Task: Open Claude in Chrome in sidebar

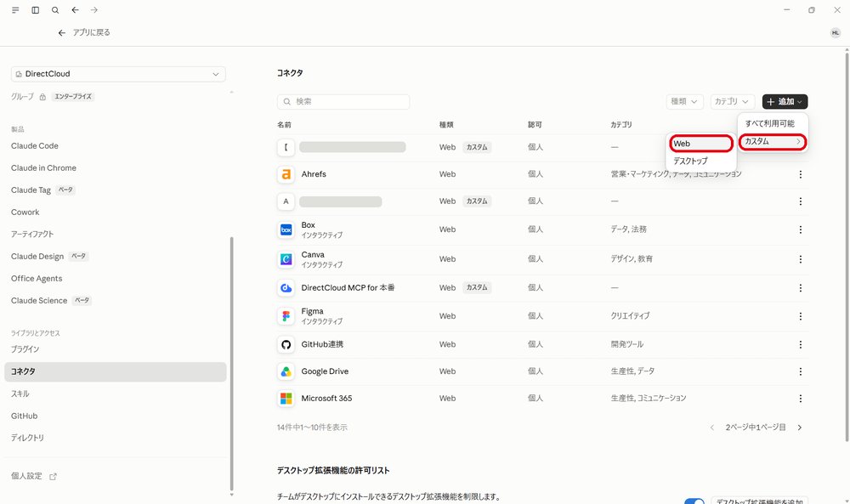Action: [x=43, y=168]
